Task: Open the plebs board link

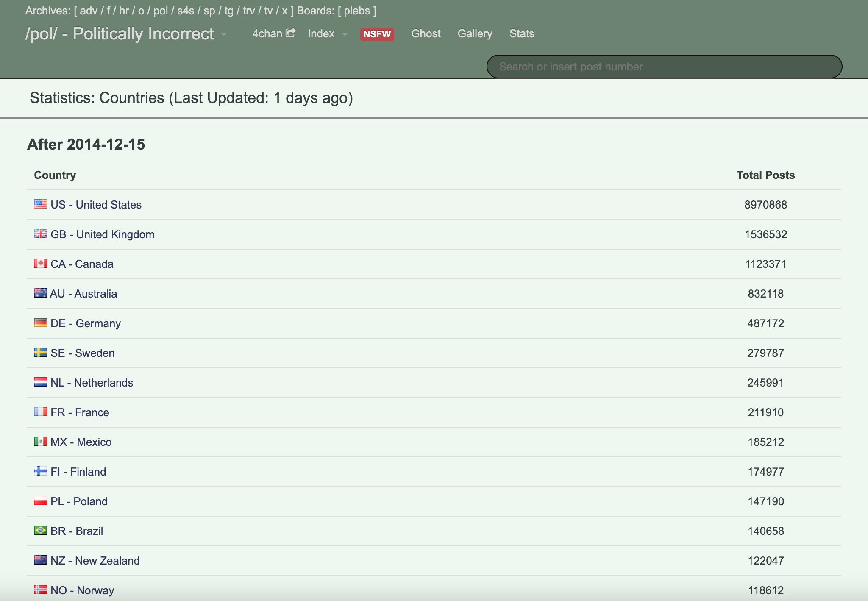Action: (357, 11)
